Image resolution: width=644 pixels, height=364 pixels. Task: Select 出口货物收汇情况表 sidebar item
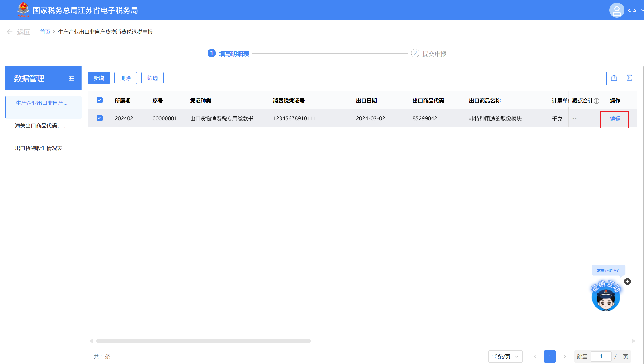[x=39, y=148]
